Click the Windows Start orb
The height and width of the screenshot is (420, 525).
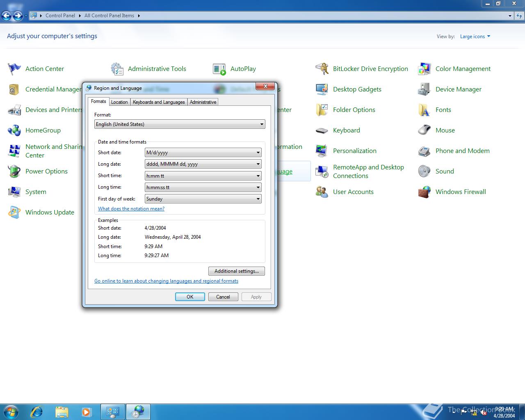click(11, 411)
